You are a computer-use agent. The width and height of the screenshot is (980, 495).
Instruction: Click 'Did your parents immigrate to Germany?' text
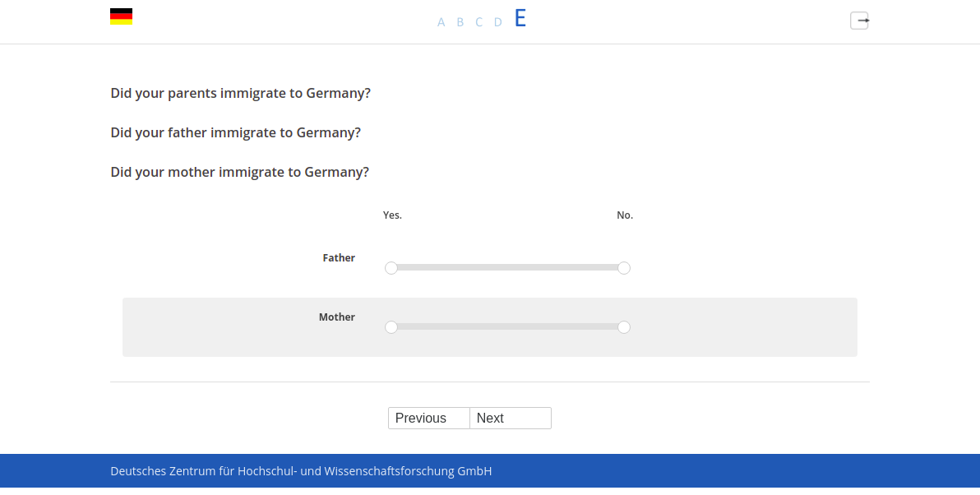coord(241,93)
